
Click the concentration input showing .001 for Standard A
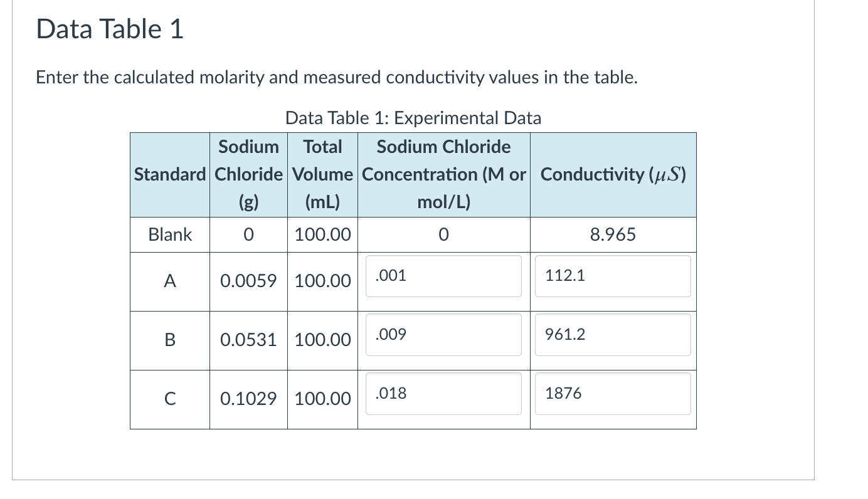click(x=443, y=276)
